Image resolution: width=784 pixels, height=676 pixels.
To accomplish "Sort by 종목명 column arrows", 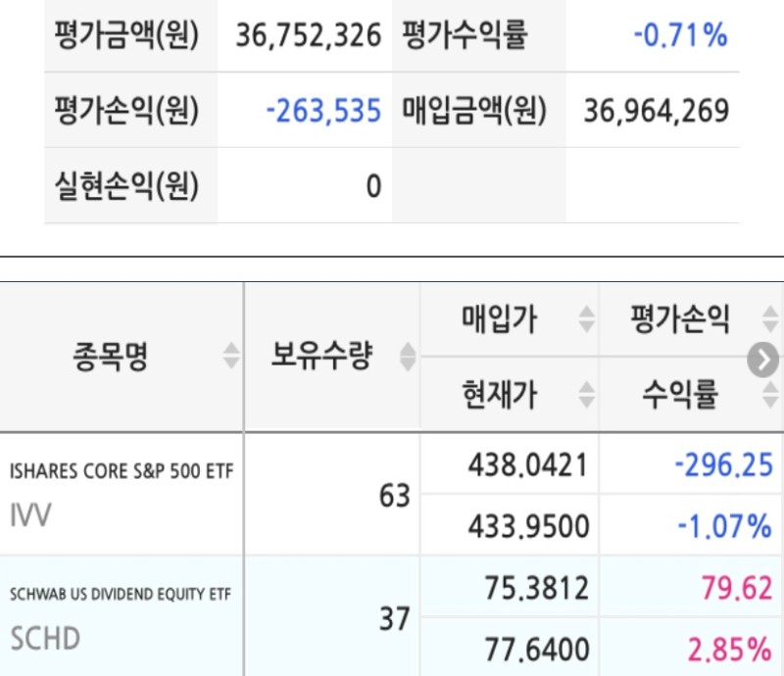I will 230,356.
